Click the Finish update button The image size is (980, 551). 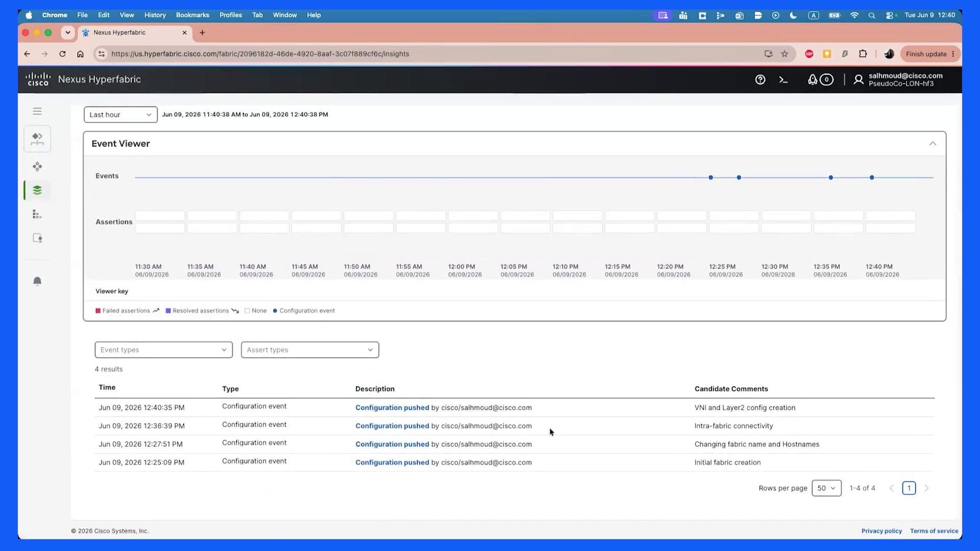pyautogui.click(x=930, y=54)
